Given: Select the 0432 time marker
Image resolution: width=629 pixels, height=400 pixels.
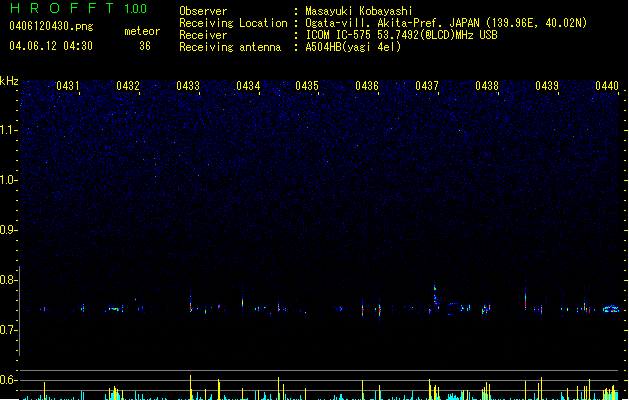Looking at the screenshot, I should pos(128,86).
